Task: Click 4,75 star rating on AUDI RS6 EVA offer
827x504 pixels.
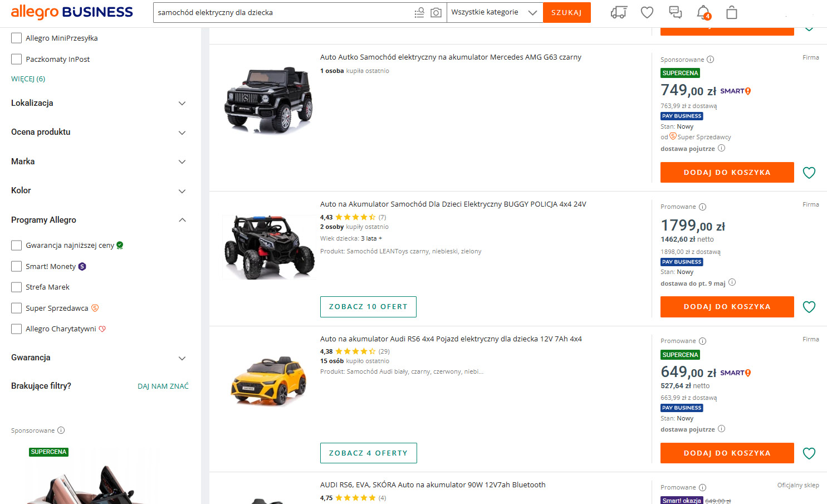Action: [353, 498]
